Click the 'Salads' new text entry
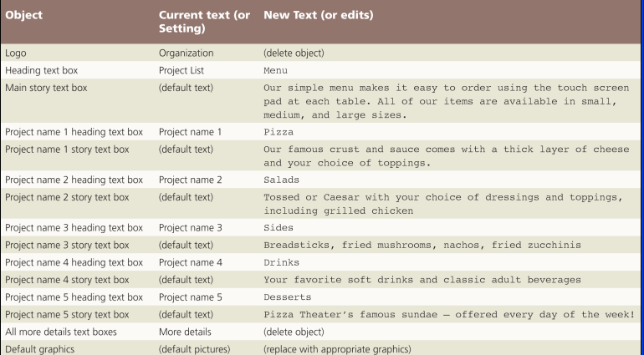 [281, 180]
